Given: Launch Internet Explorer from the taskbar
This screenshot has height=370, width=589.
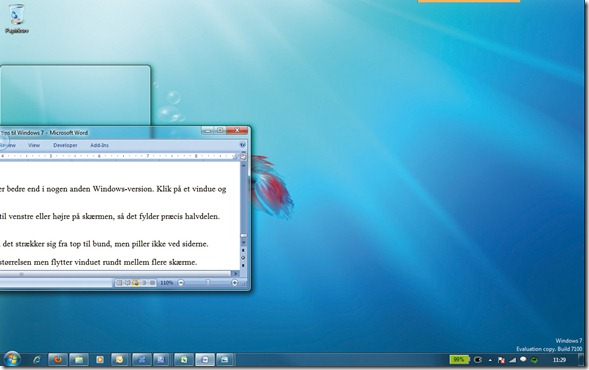Looking at the screenshot, I should pos(36,360).
